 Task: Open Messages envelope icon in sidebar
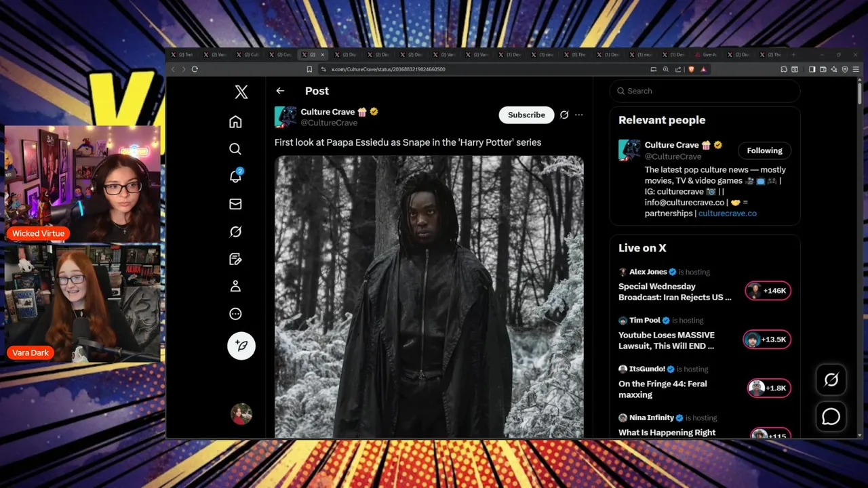[x=235, y=204]
